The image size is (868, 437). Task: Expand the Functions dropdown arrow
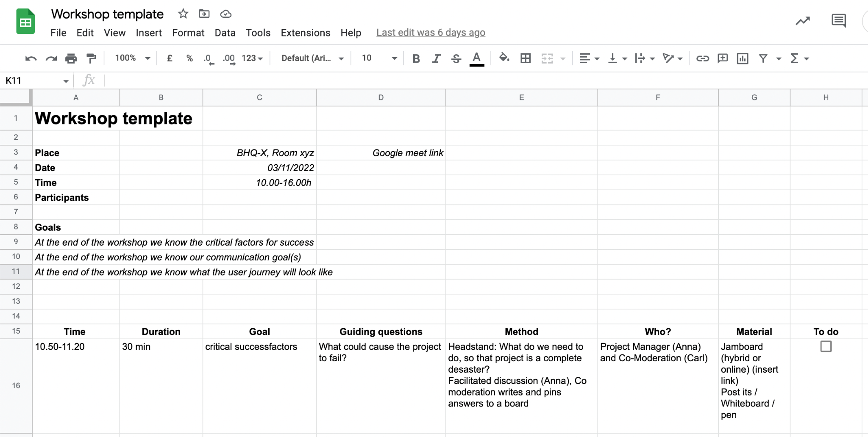click(807, 58)
